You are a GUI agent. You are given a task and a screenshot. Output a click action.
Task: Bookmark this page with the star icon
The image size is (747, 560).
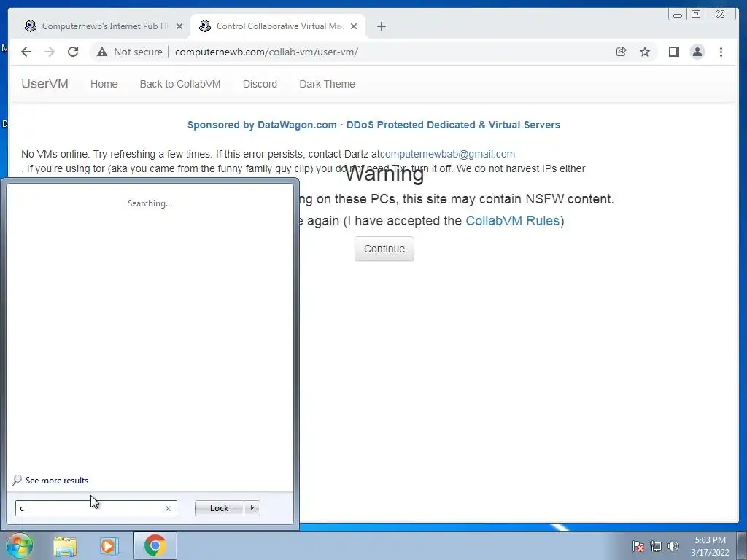tap(645, 52)
